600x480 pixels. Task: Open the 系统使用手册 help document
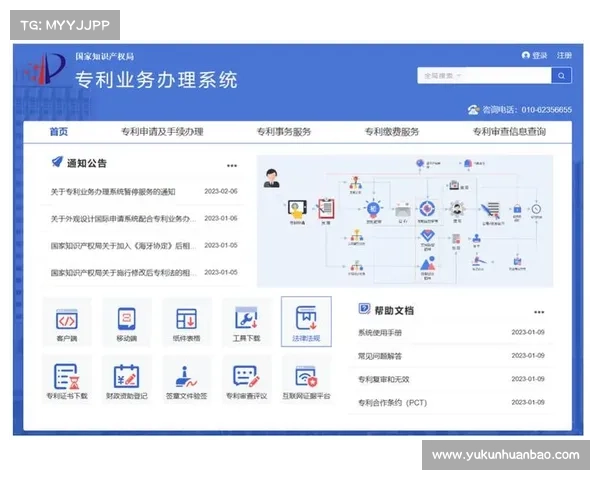(380, 333)
